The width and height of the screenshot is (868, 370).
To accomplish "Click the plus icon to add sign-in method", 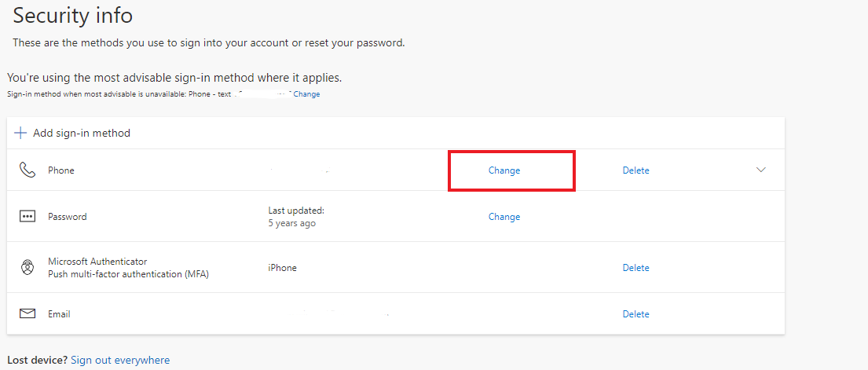I will (x=20, y=133).
